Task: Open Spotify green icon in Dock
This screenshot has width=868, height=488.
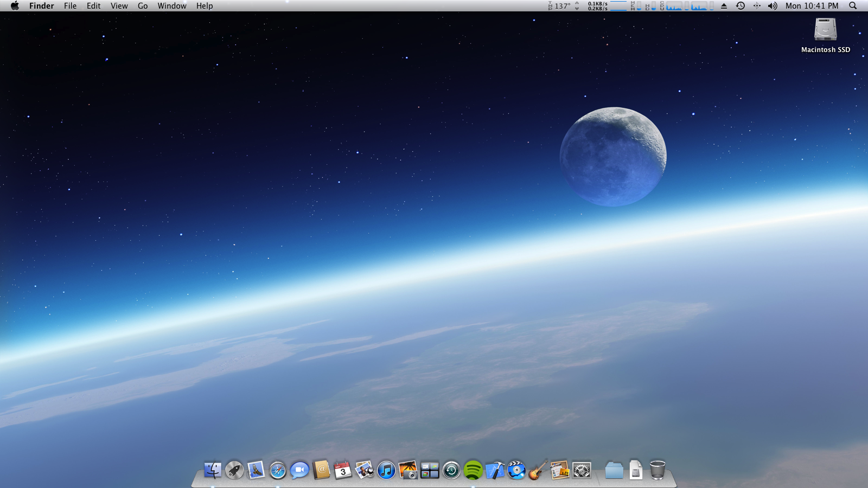Action: (473, 470)
